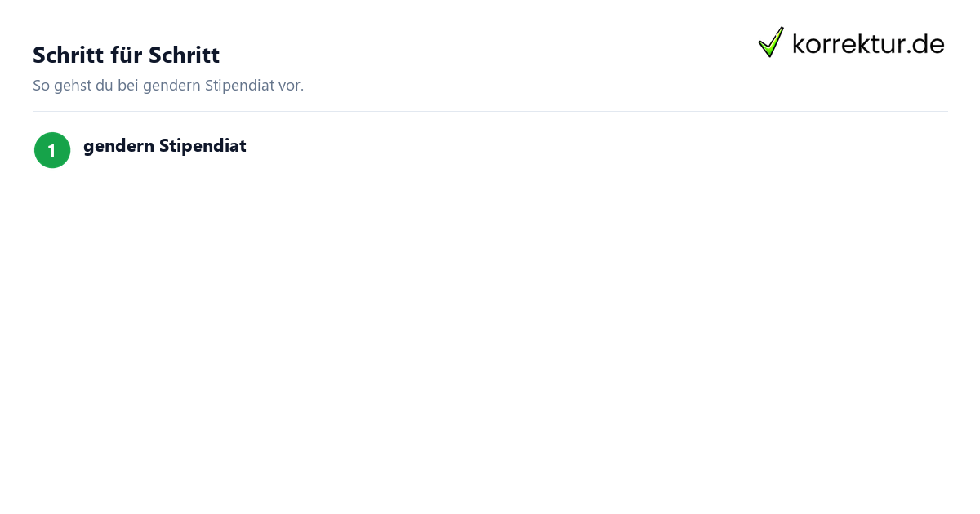
Task: Click the horizontal divider line under the subtitle
Action: 490,111
